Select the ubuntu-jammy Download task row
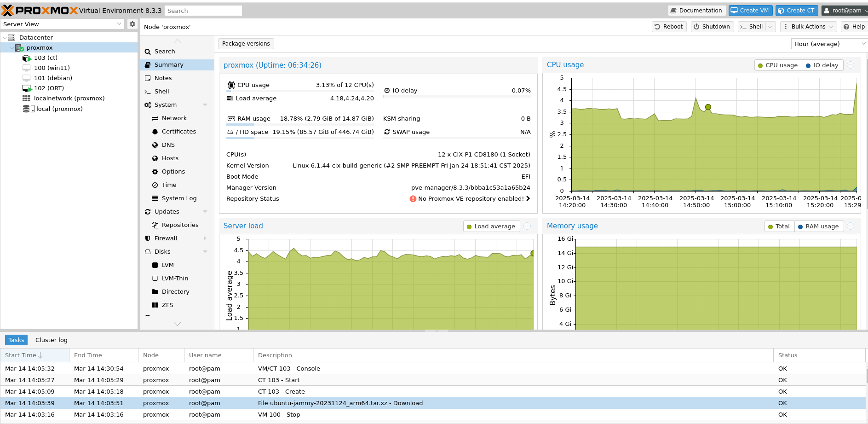Image resolution: width=868 pixels, height=424 pixels. tap(433, 403)
